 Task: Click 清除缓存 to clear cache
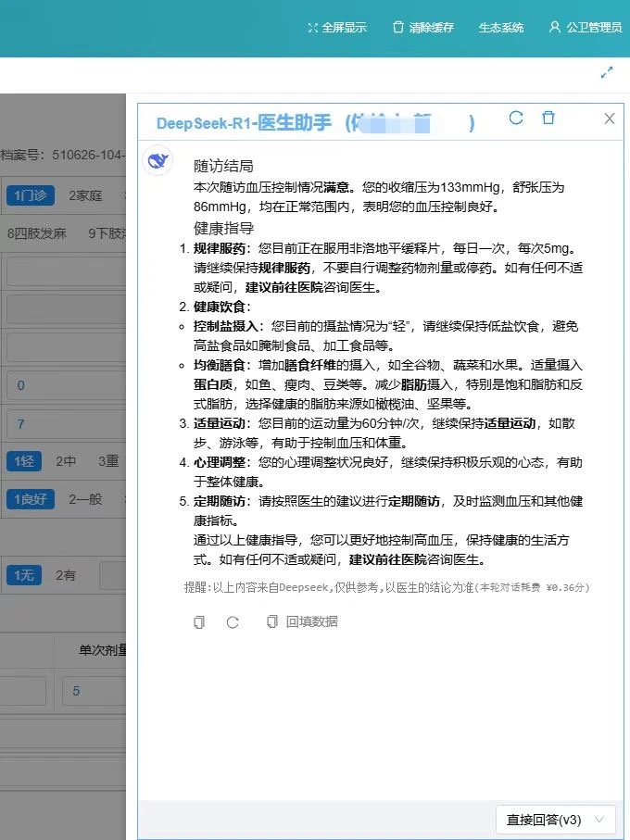tap(422, 28)
